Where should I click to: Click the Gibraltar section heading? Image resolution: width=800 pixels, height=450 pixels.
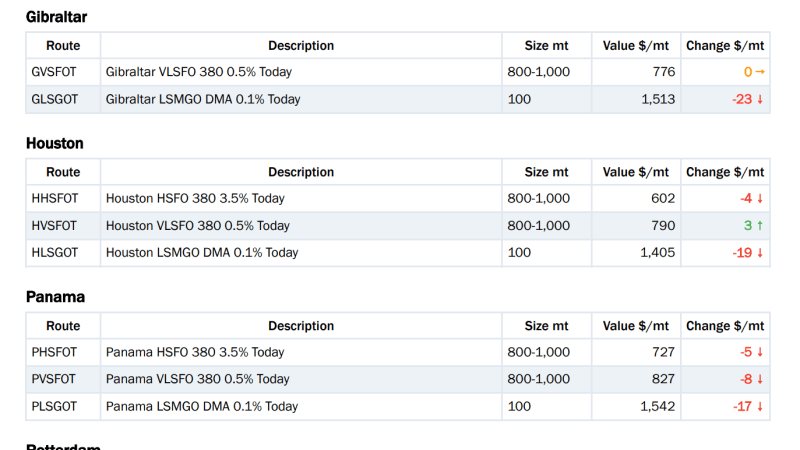56,17
